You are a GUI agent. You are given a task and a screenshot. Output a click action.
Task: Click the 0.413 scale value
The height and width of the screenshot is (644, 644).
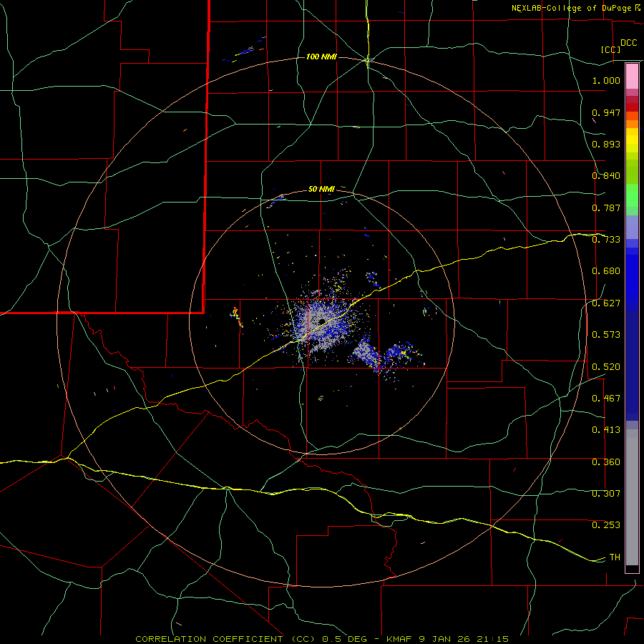pos(606,430)
